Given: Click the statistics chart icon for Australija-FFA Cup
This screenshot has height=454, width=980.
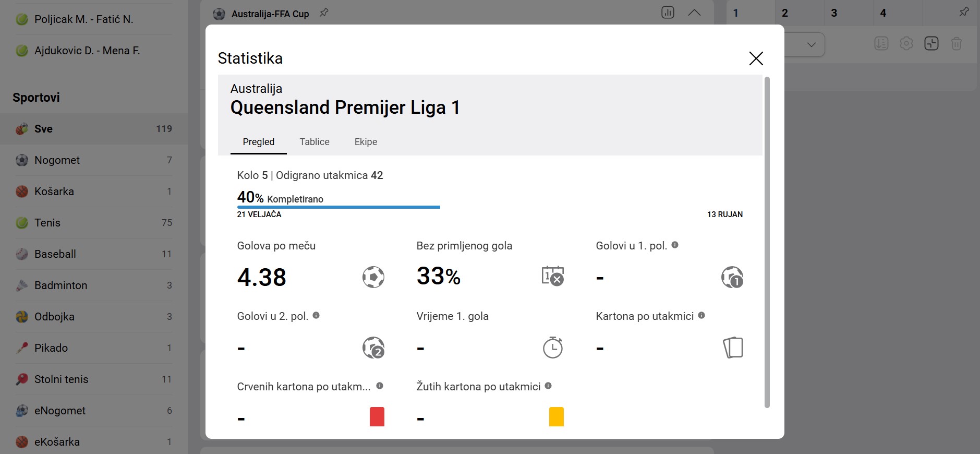Looking at the screenshot, I should pos(668,13).
